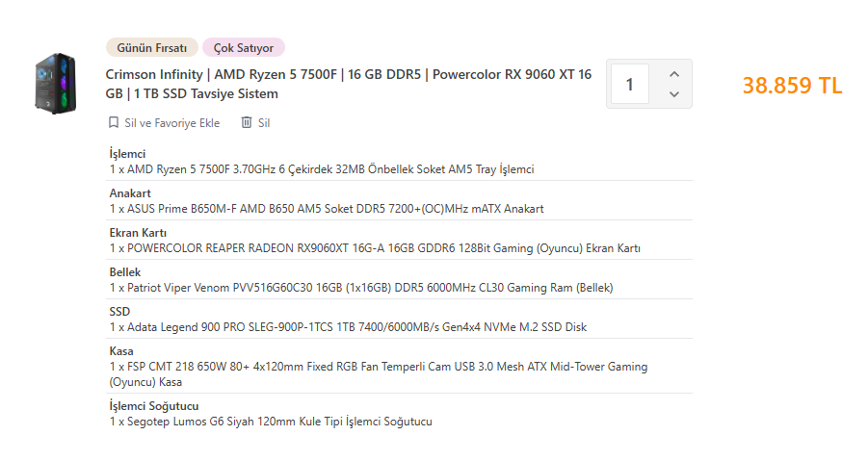
Task: Click the Sil ve Favoriye Ekle text
Action: pyautogui.click(x=171, y=123)
